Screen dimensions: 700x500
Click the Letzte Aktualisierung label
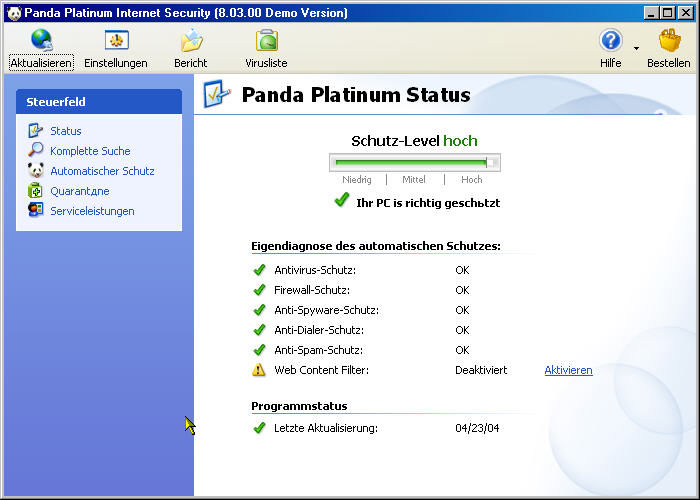326,428
